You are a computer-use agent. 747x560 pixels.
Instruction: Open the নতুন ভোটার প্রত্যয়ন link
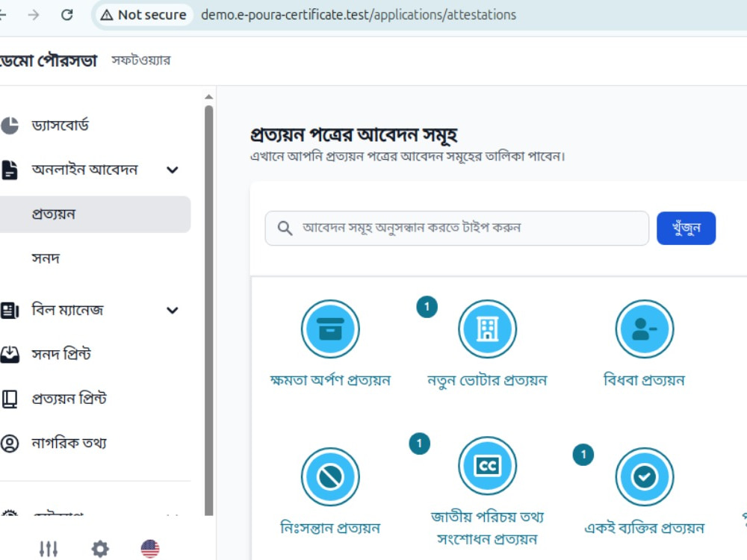(487, 381)
